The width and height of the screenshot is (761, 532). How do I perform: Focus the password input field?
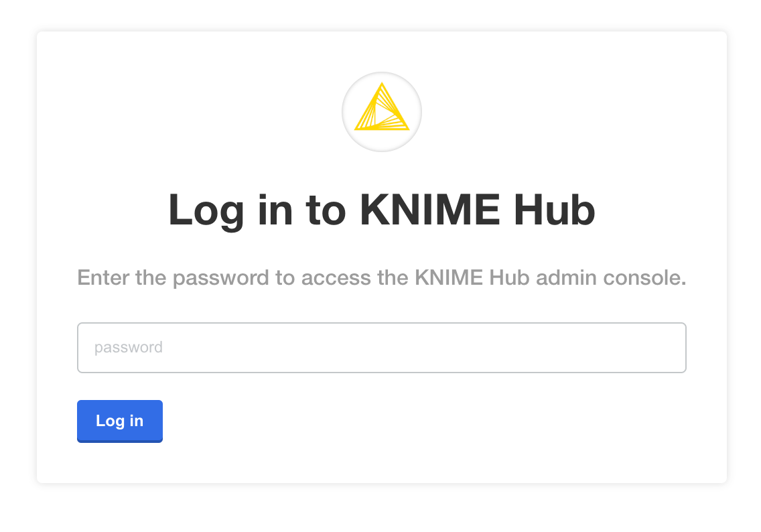click(381, 348)
